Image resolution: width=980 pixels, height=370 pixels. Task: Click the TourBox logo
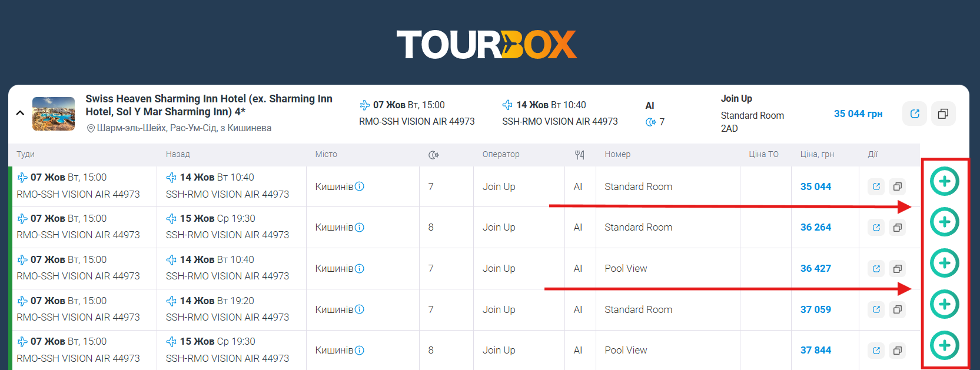487,45
